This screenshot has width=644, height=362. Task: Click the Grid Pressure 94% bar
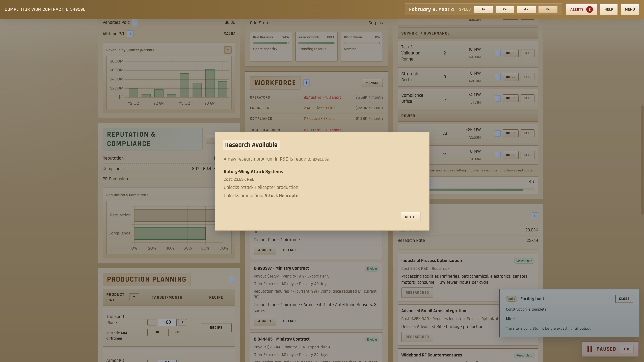271,43
